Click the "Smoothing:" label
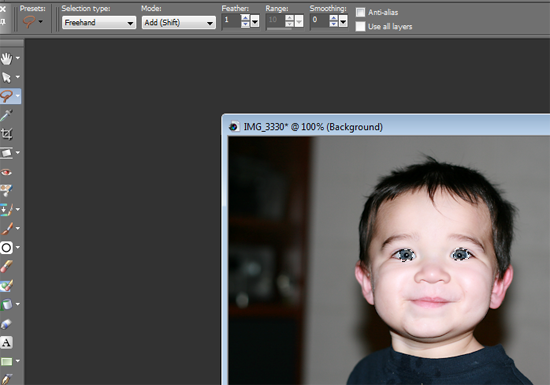Screen dimensions: 550x385 coord(328,8)
